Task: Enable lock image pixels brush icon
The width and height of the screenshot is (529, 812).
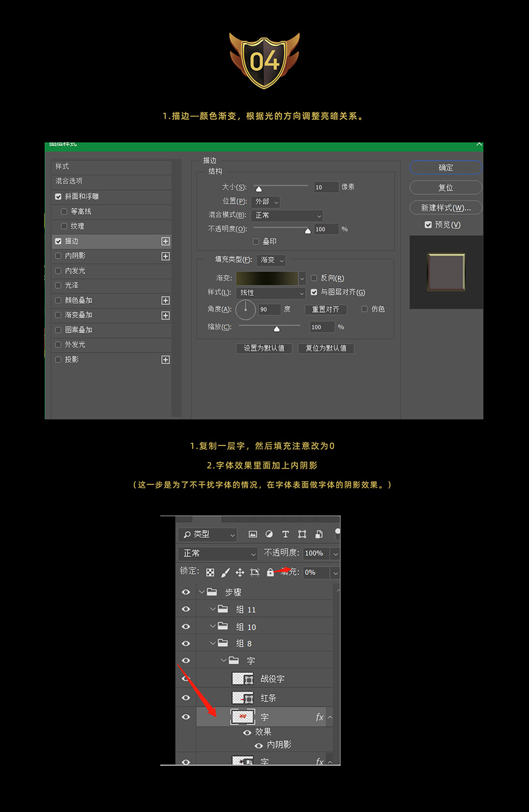Action: pos(225,572)
